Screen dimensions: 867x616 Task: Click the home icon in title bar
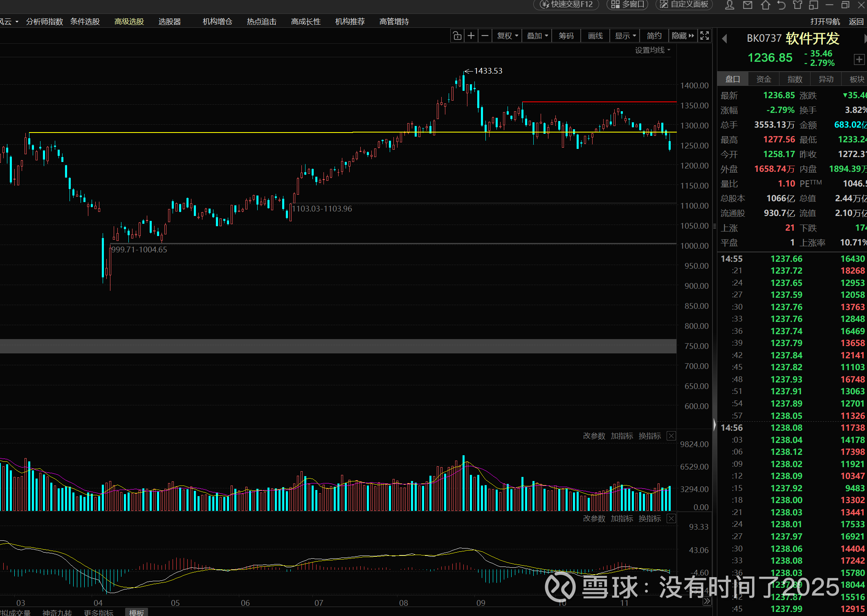tap(765, 5)
